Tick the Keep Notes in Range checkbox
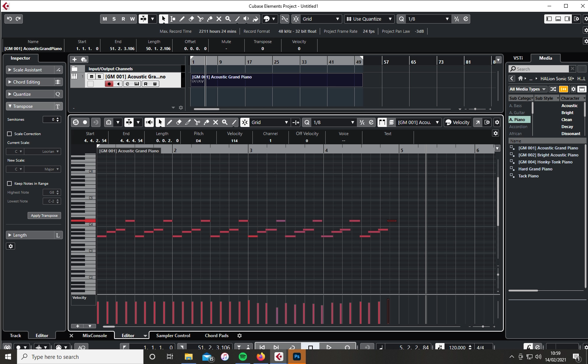The image size is (588, 364). pyautogui.click(x=10, y=183)
